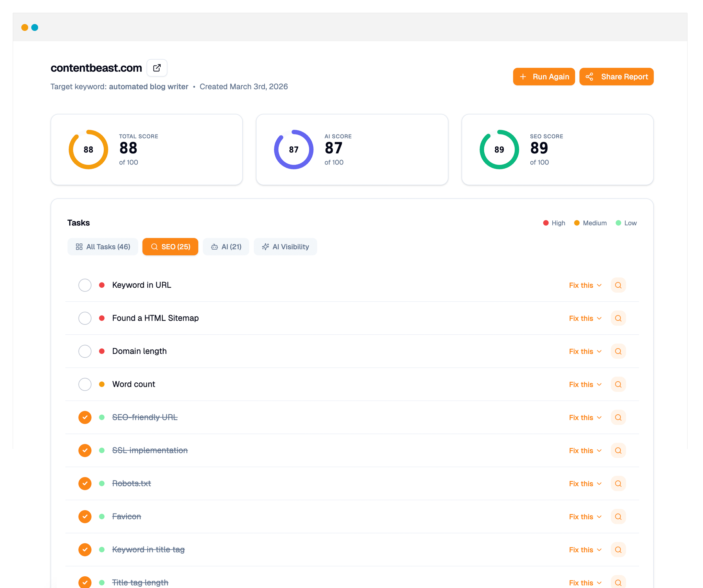
Task: Click the red High priority legend dot
Action: (546, 223)
